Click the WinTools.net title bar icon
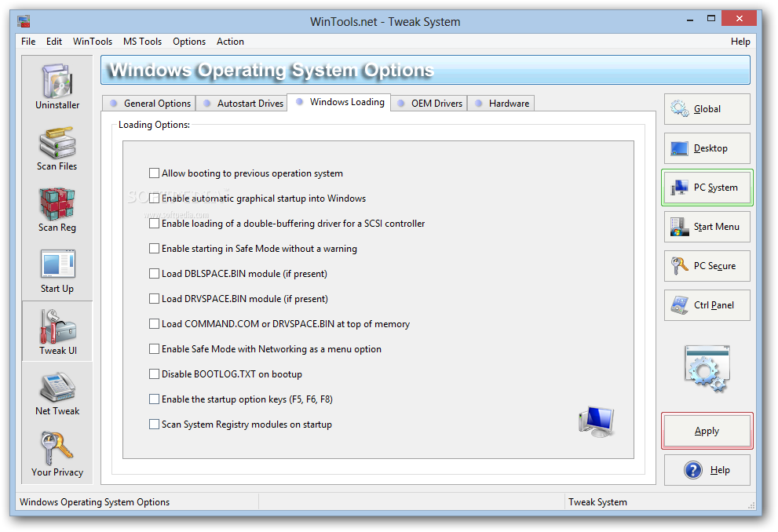 (x=24, y=21)
